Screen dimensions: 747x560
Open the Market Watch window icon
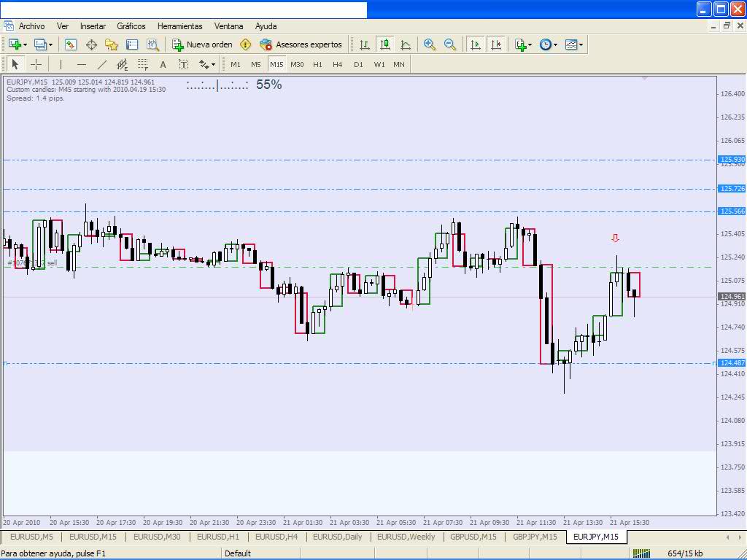click(x=71, y=44)
